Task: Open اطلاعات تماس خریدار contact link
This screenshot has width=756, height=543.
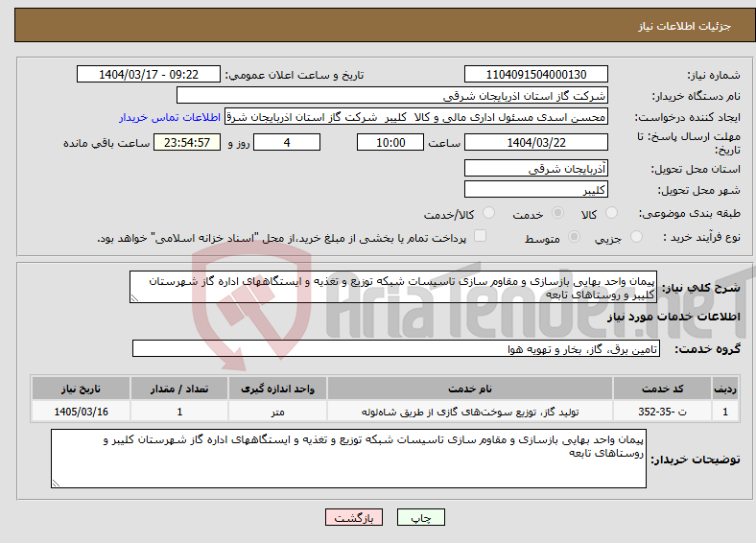Action: 170,117
